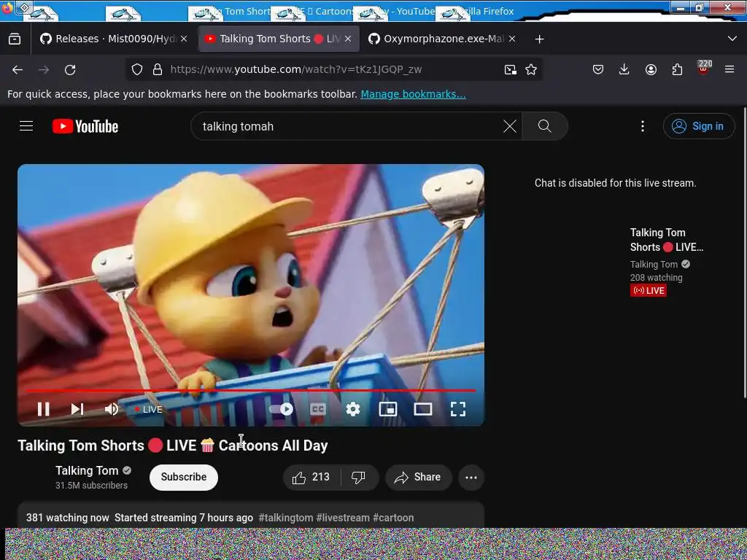Screen dimensions: 747x560
Task: Select the "31.5M subscribers" text
Action: pos(91,485)
